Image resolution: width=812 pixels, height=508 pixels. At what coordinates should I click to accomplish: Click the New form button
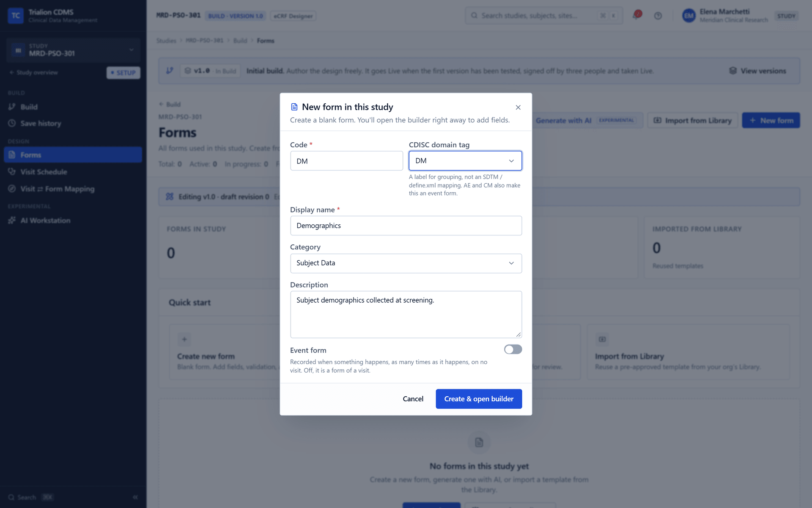(771, 121)
